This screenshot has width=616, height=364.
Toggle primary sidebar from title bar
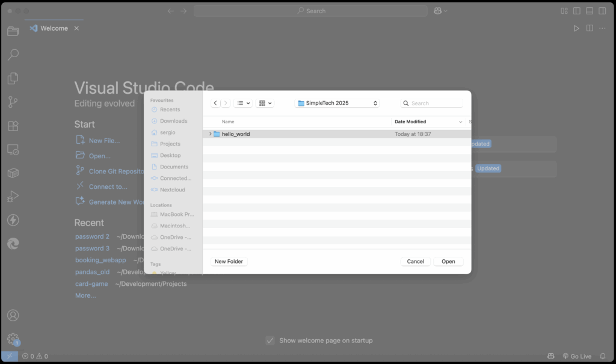[x=577, y=11]
